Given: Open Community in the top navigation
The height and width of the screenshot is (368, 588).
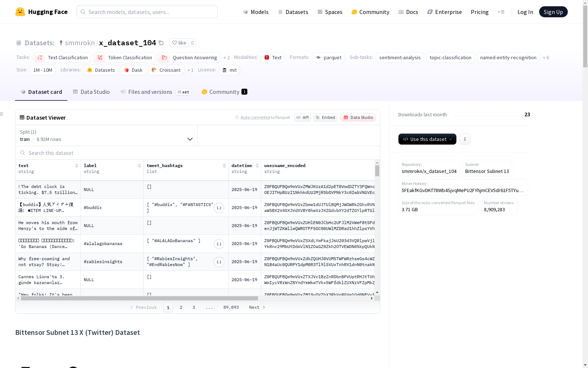Looking at the screenshot, I should [x=370, y=12].
